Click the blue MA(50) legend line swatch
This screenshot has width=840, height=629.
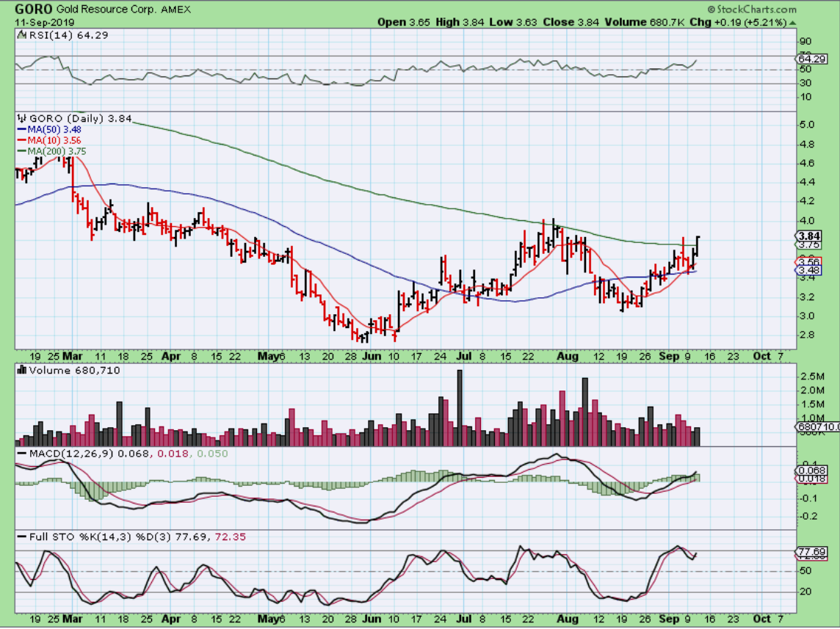[x=21, y=130]
